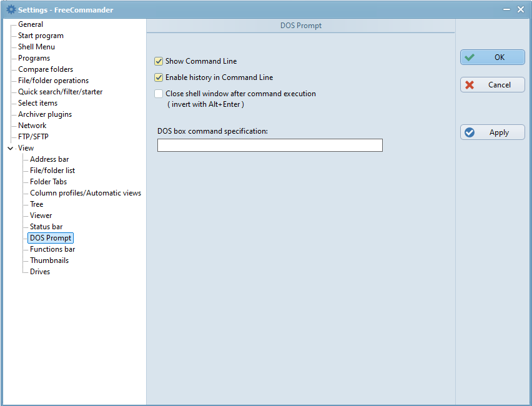Toggle Show Command Line checkbox
The image size is (532, 406).
[x=159, y=61]
